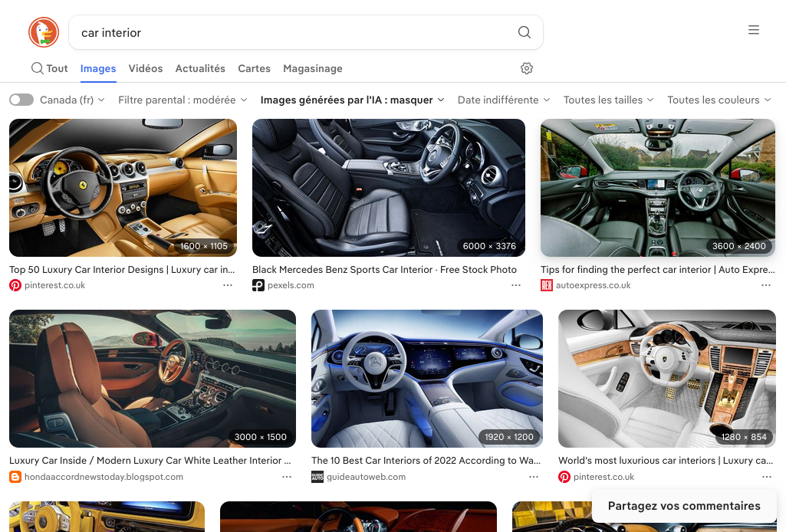Click the Ferrari interior thumbnail

(x=123, y=187)
